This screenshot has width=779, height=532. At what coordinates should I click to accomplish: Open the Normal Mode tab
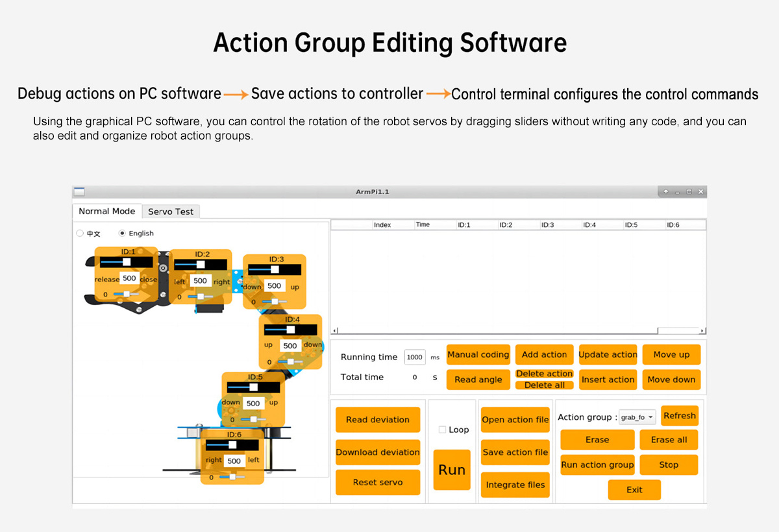(x=106, y=212)
